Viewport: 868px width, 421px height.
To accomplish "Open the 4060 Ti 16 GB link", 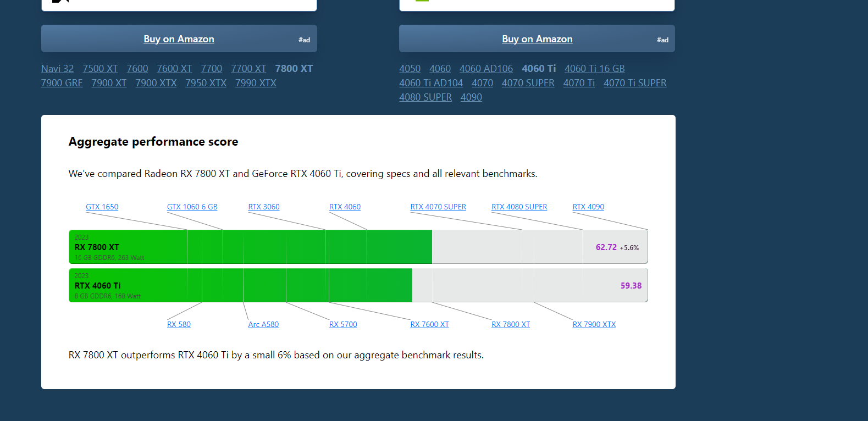I will (595, 69).
